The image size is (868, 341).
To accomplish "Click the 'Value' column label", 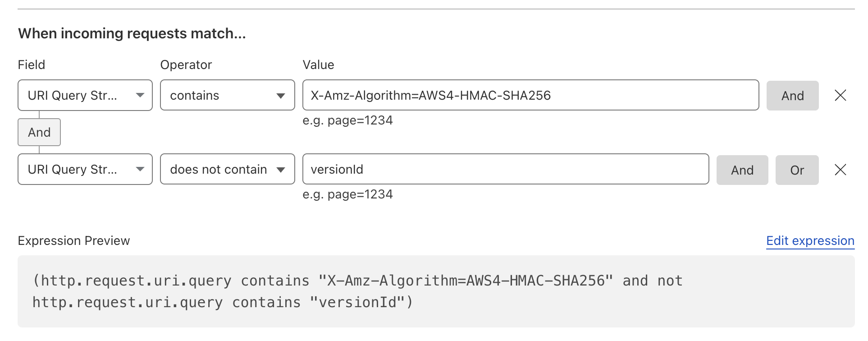I will pyautogui.click(x=318, y=65).
